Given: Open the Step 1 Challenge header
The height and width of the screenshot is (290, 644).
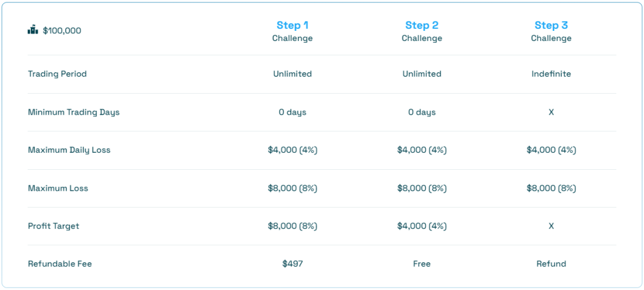Looking at the screenshot, I should (x=292, y=31).
